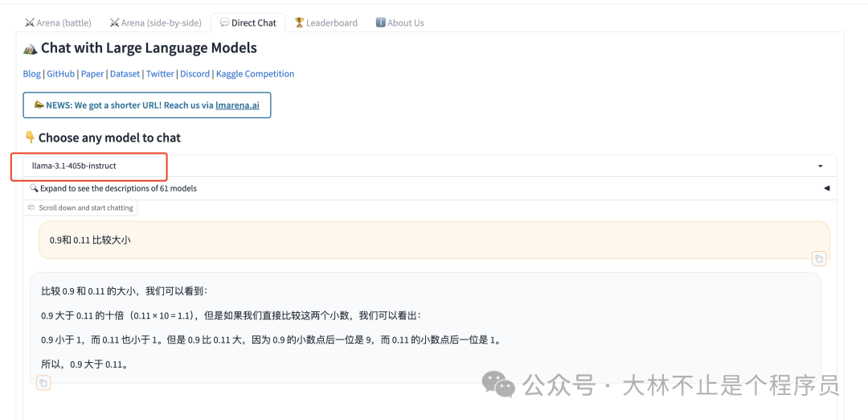Open the Dataset link
868x420 pixels.
(x=125, y=74)
